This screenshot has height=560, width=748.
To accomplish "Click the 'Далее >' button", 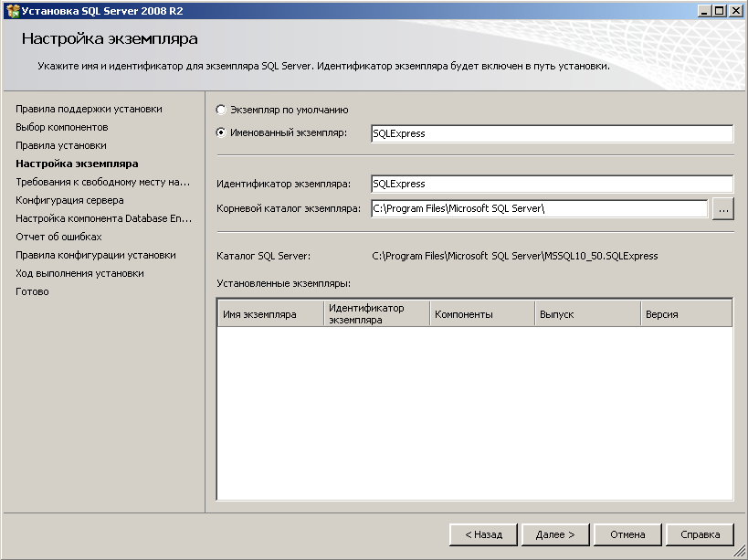I will pyautogui.click(x=554, y=534).
